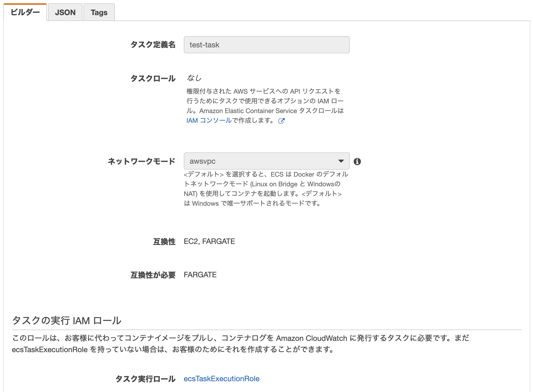Click the EC2, FARGATE compatibility value
The height and width of the screenshot is (392, 533).
[209, 241]
